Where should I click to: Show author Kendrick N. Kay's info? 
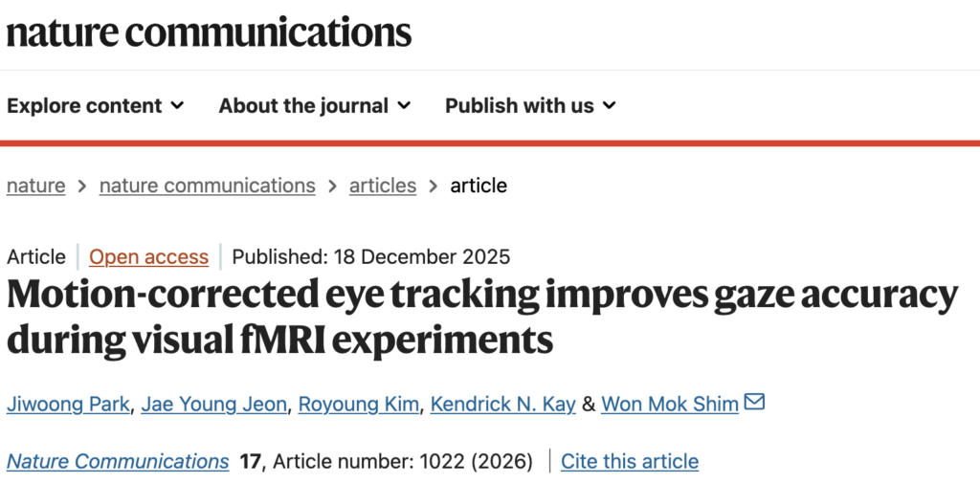pos(502,404)
